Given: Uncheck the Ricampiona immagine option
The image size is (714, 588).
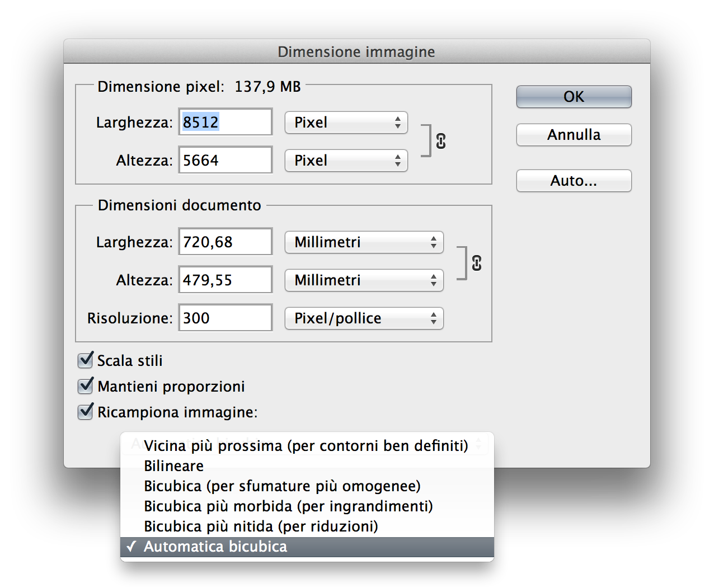Looking at the screenshot, I should point(85,412).
